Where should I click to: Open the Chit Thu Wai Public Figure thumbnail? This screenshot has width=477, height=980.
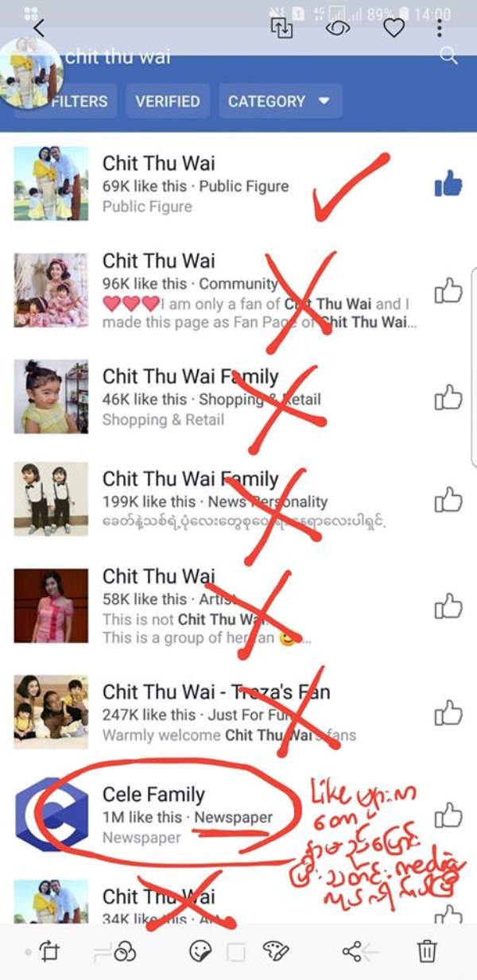tap(51, 184)
